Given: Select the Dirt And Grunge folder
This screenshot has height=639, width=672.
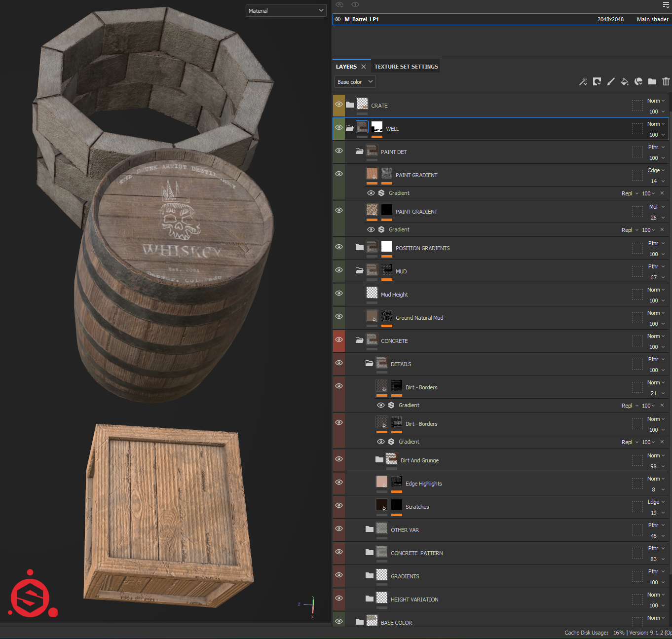Looking at the screenshot, I should tap(501, 460).
